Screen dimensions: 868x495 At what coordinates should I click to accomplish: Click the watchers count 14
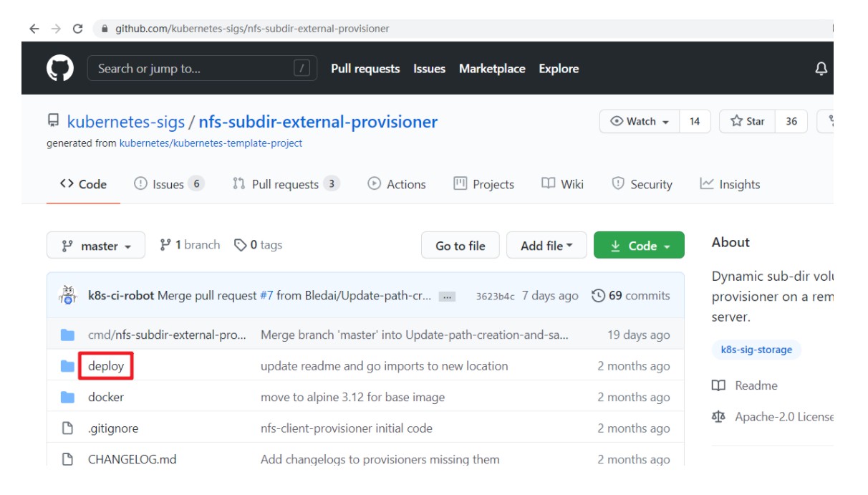(x=695, y=121)
